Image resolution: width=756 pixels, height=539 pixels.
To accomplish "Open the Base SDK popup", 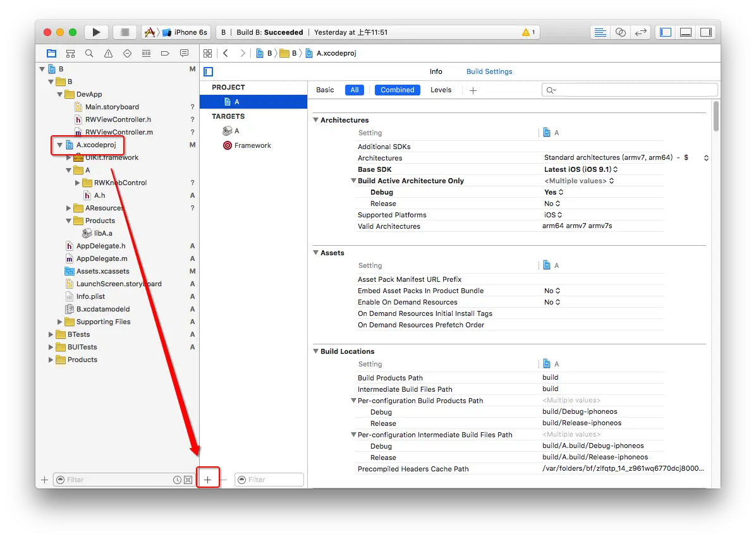I will tap(581, 170).
